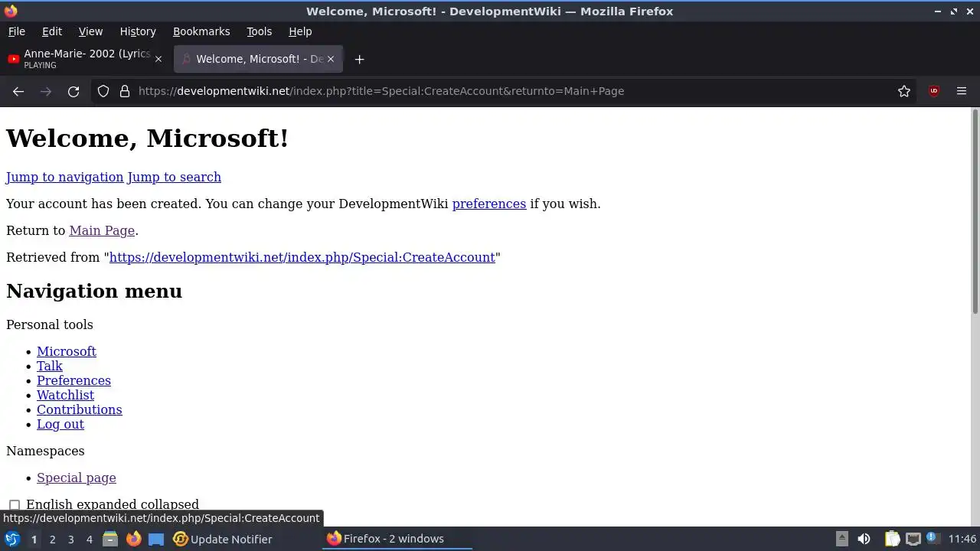The image size is (980, 551).
Task: Follow the Jump to search link
Action: tap(175, 177)
